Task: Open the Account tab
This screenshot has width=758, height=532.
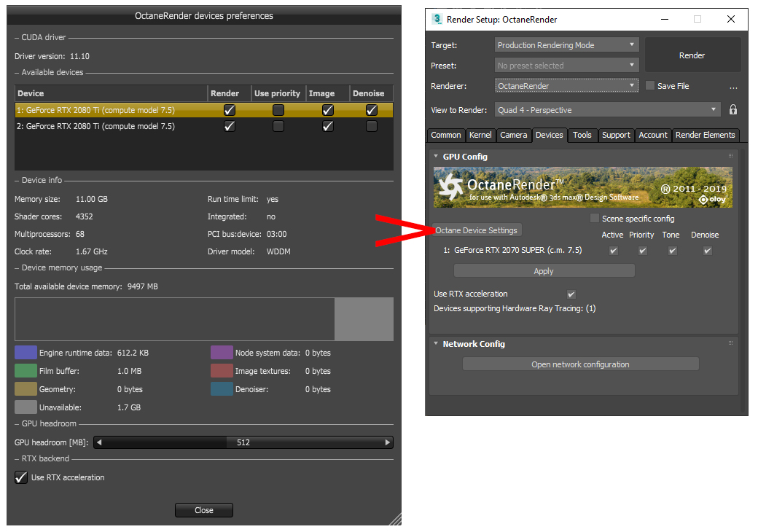Action: [652, 136]
